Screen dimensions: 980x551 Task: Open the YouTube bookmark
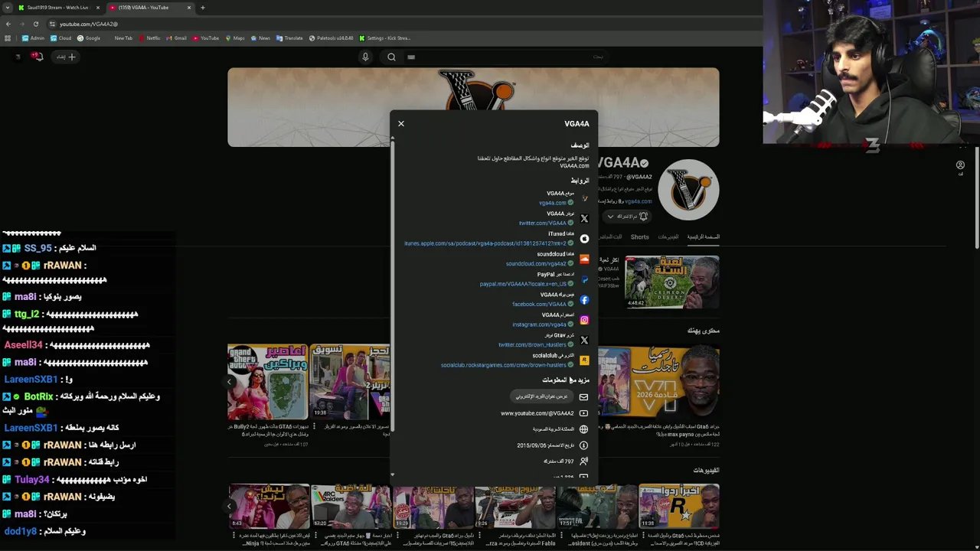click(x=205, y=38)
